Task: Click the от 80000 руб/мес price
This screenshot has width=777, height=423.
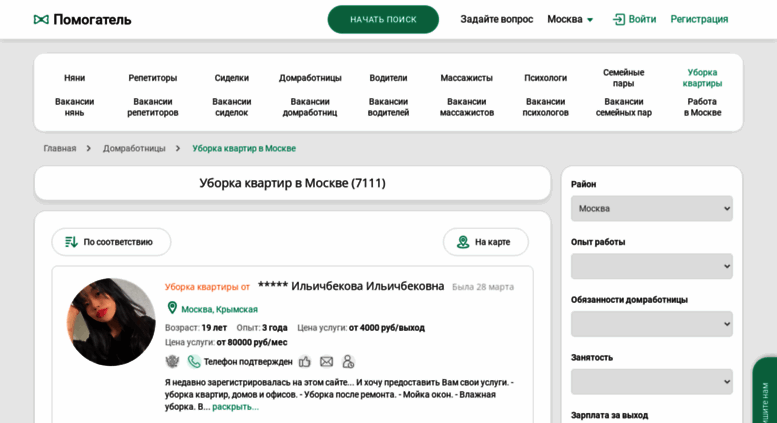Action: [x=252, y=342]
